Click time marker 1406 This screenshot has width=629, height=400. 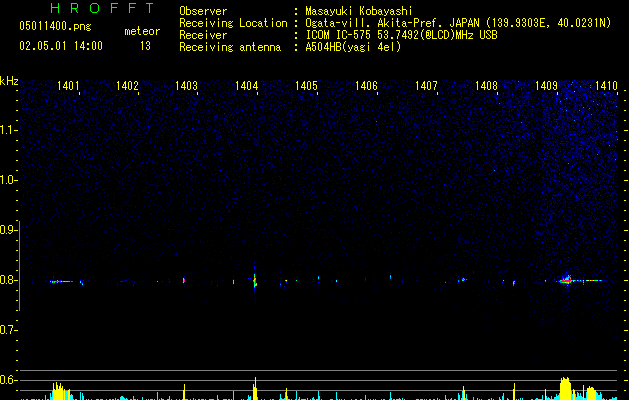pyautogui.click(x=366, y=86)
